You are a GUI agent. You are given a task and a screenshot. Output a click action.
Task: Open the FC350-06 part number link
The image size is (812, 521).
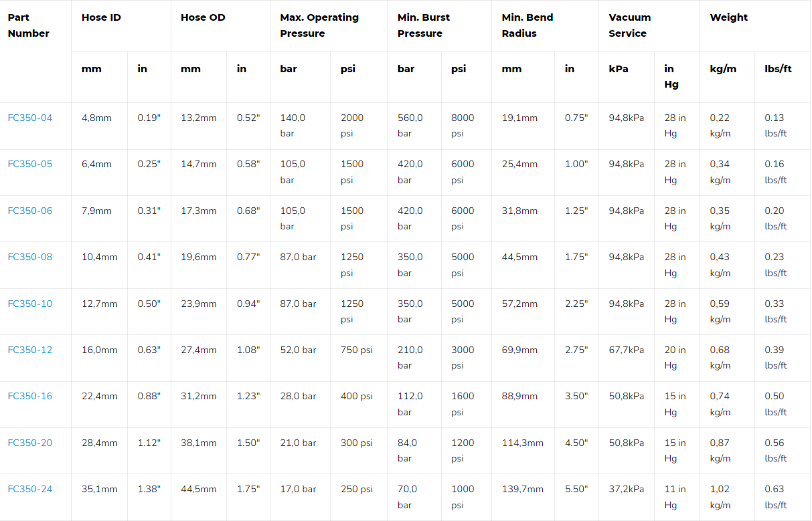pyautogui.click(x=30, y=211)
